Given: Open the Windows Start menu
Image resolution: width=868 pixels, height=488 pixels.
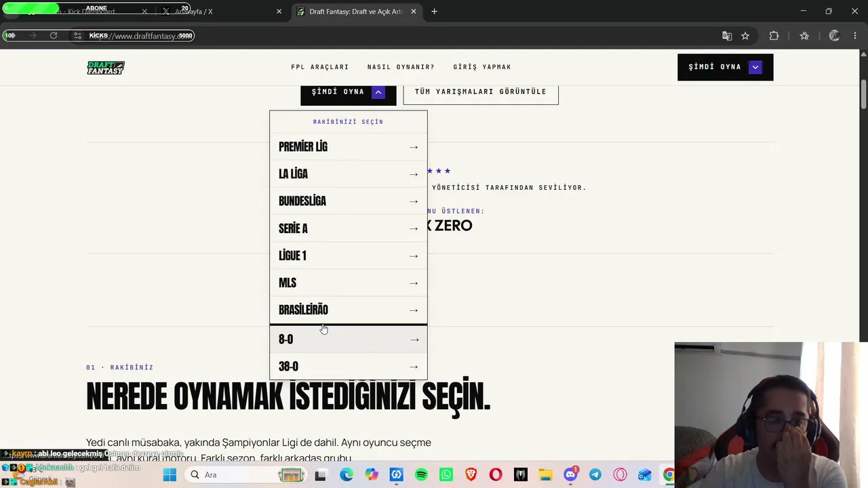Looking at the screenshot, I should click(170, 475).
